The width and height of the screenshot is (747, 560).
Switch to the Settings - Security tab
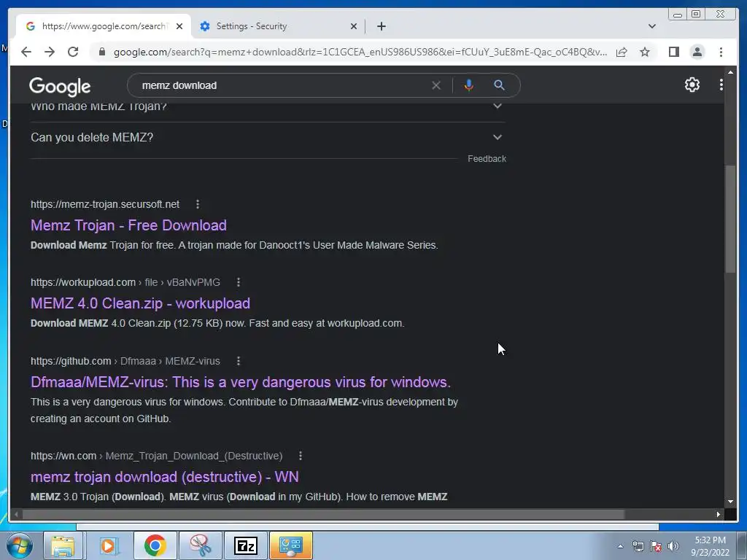[278, 26]
